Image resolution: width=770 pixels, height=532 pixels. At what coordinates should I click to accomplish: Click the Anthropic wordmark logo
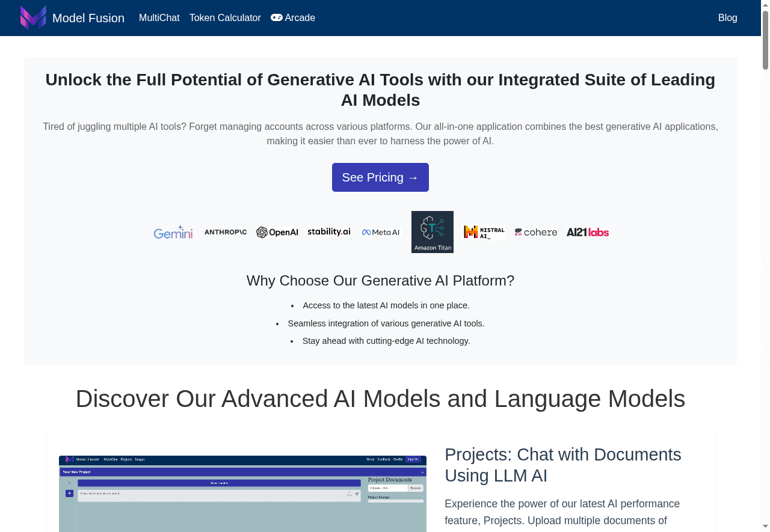click(225, 231)
